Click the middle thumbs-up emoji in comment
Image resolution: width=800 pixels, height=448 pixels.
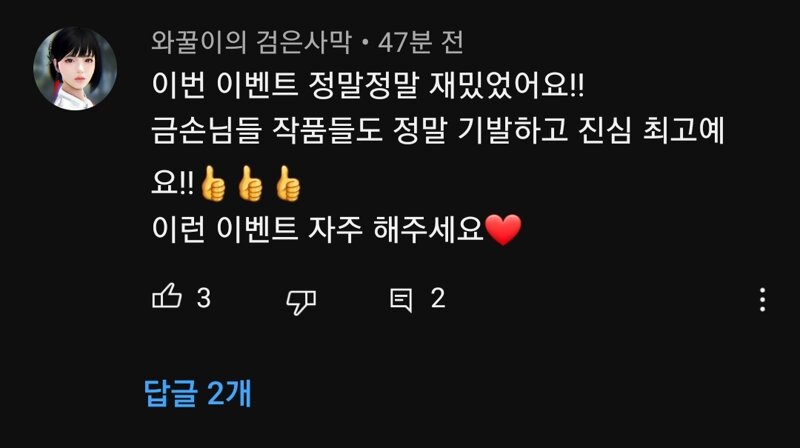click(x=251, y=184)
